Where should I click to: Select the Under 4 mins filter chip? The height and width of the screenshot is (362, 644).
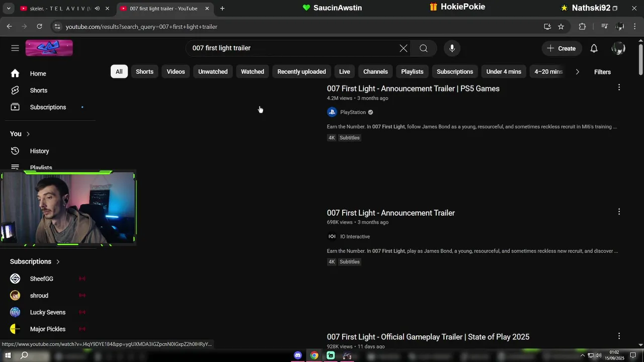(x=504, y=71)
